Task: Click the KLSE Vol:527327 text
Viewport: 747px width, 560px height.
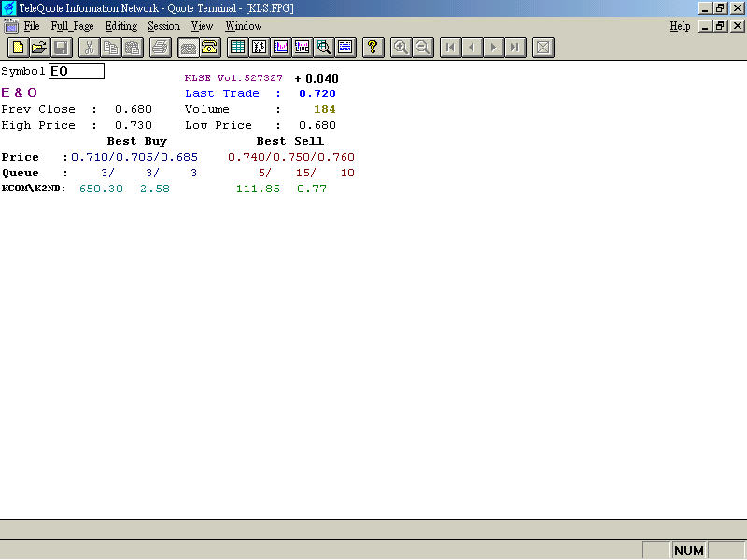Action: [x=233, y=78]
